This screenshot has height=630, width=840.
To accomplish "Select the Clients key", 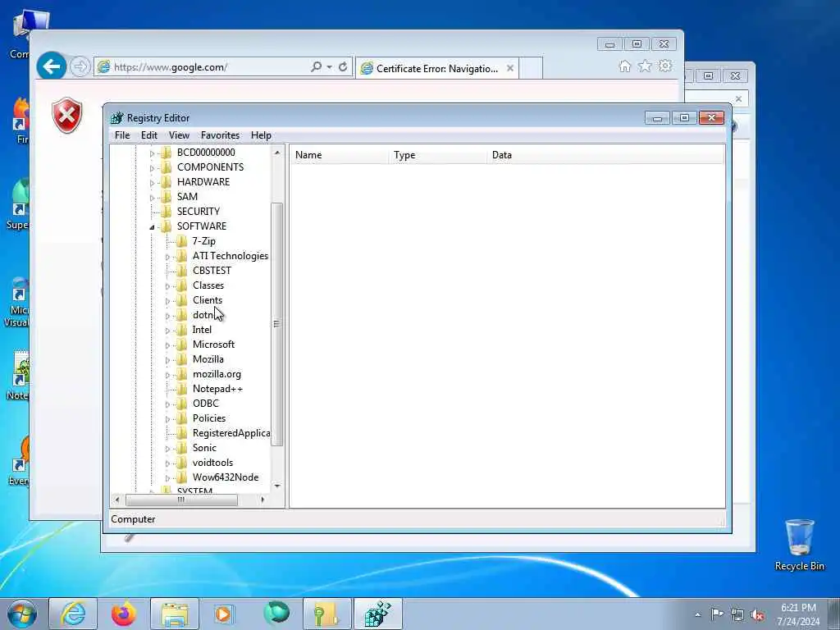I will [x=208, y=300].
